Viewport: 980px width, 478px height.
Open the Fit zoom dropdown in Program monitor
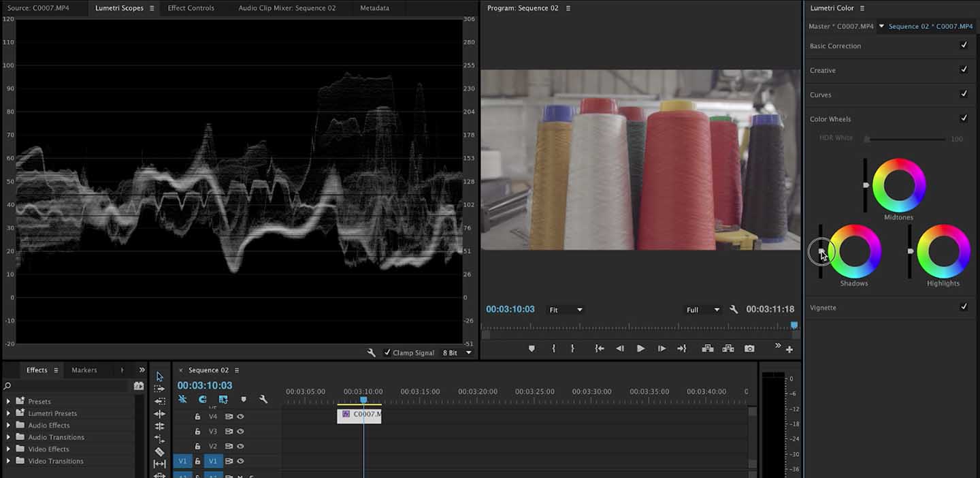click(563, 309)
